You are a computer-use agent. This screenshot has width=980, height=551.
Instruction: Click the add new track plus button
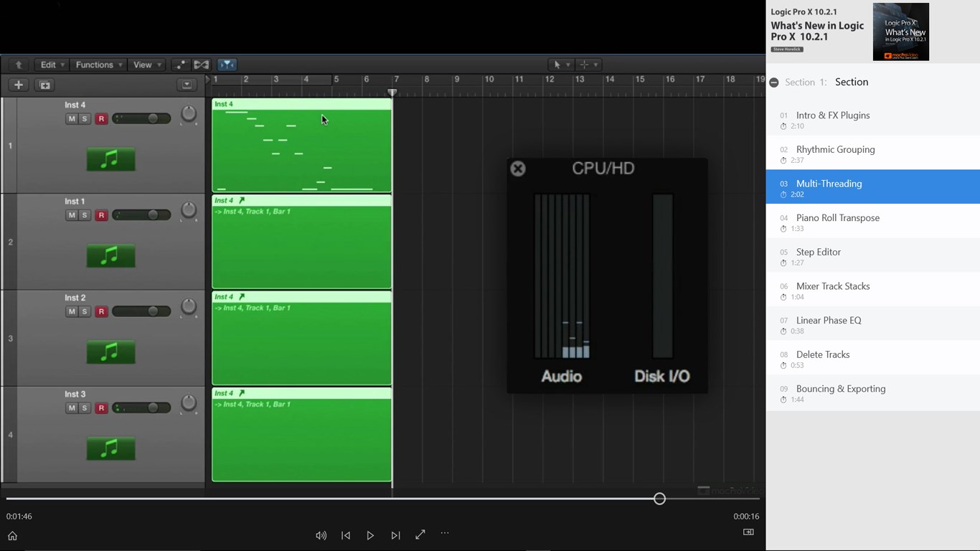[19, 85]
